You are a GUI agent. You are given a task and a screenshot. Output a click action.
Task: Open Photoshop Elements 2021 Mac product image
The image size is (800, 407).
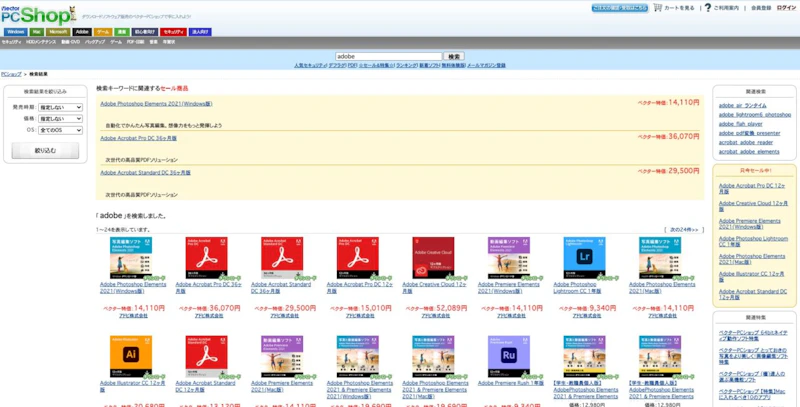click(x=660, y=258)
